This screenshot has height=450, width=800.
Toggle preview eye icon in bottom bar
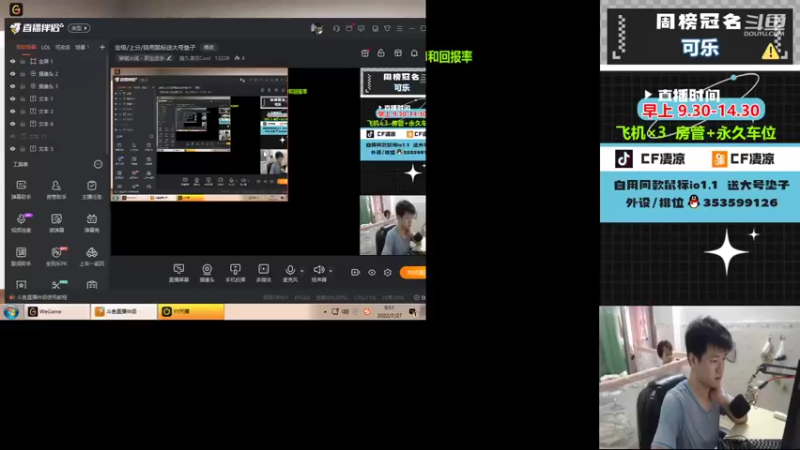[x=372, y=272]
